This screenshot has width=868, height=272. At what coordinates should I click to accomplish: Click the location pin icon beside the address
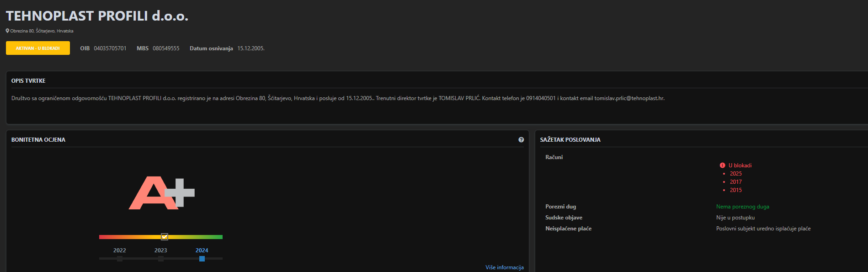pyautogui.click(x=7, y=31)
